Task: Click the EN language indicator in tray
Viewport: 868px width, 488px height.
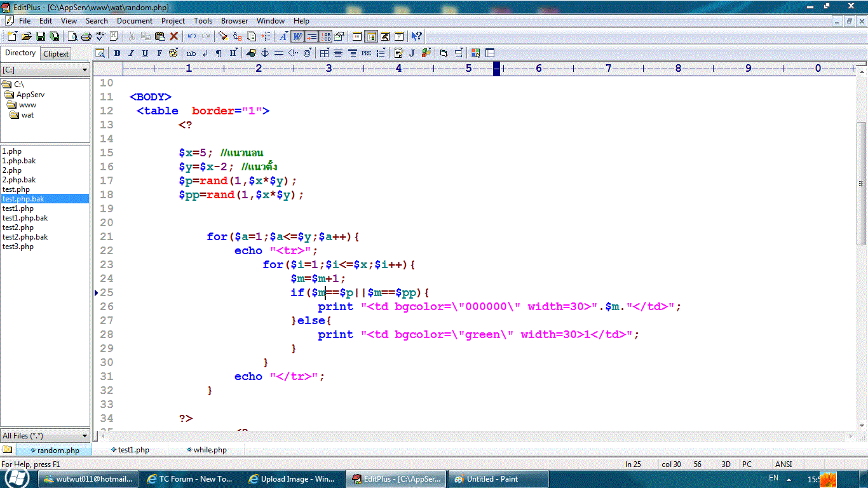Action: coord(773,478)
